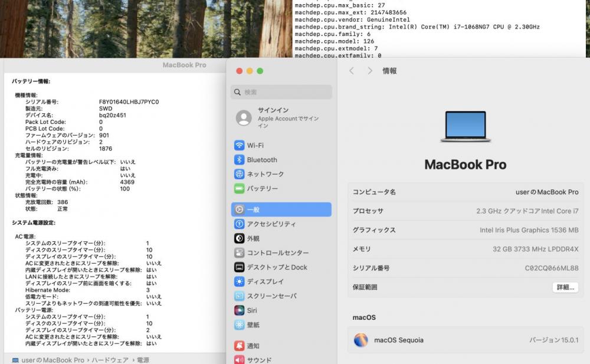This screenshot has height=364, width=590.
Task: Open the Screen Saver icon
Action: [x=239, y=296]
